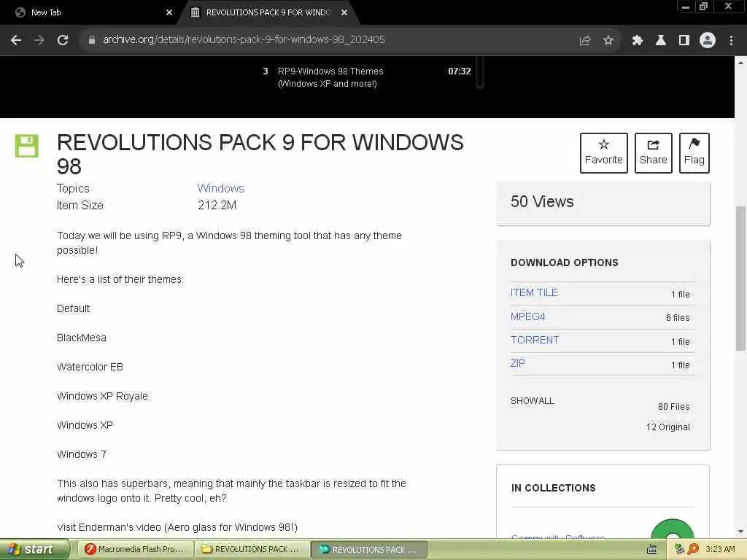Bookmark this page with the star icon

pos(608,41)
